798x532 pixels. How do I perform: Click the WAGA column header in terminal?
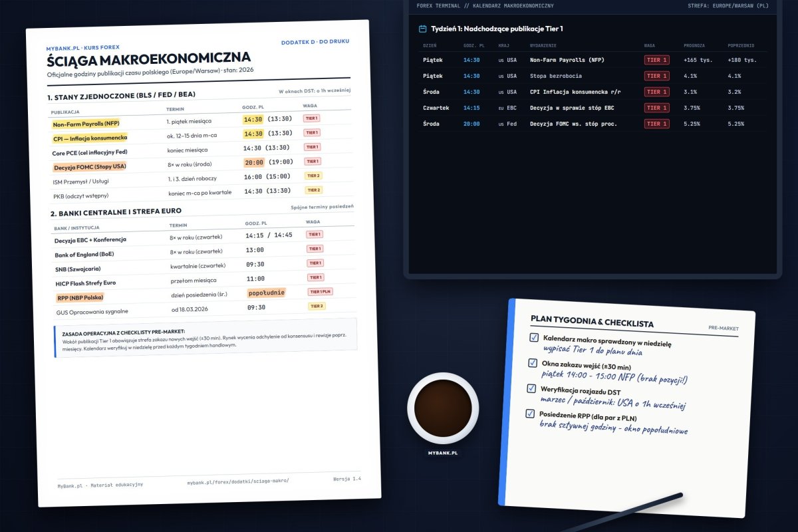(x=650, y=45)
